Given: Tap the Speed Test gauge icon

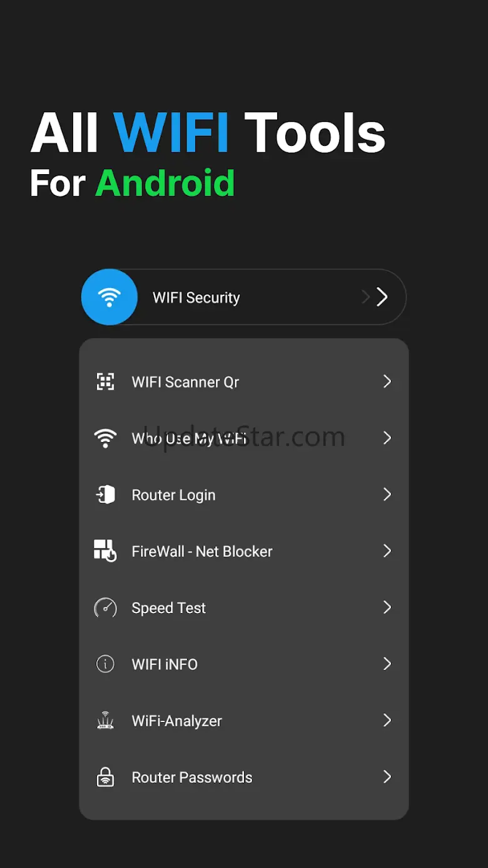Looking at the screenshot, I should click(x=105, y=607).
